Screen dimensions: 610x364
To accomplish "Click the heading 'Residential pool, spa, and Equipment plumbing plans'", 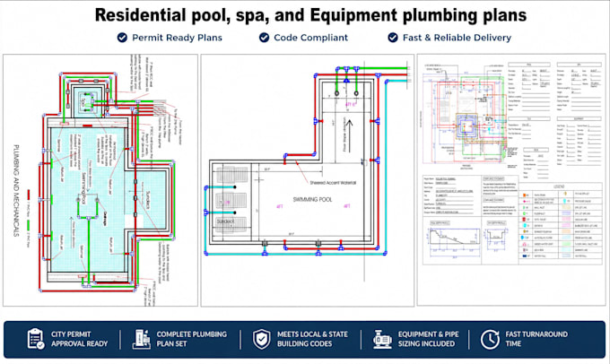I will point(310,15).
